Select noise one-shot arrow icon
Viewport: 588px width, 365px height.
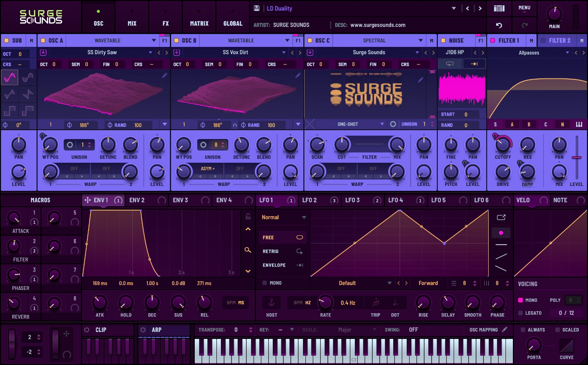(x=474, y=64)
